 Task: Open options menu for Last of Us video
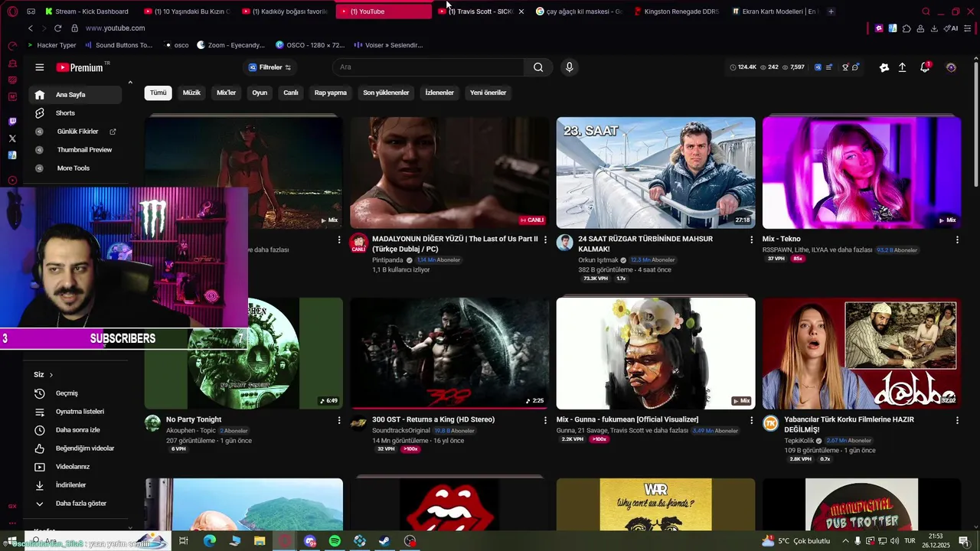pyautogui.click(x=545, y=240)
